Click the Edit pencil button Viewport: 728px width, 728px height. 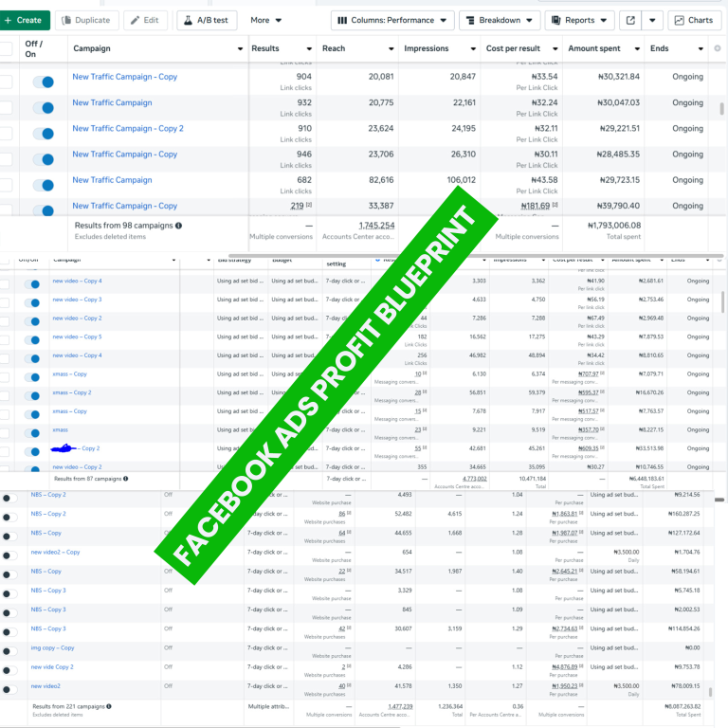pyautogui.click(x=145, y=21)
